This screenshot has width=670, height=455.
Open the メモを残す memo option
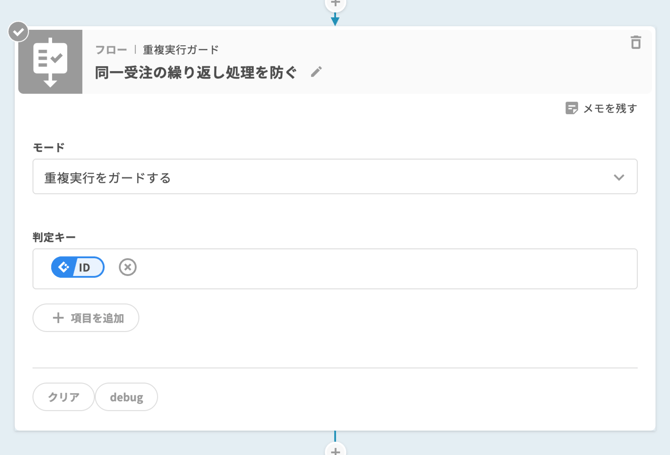[x=601, y=108]
